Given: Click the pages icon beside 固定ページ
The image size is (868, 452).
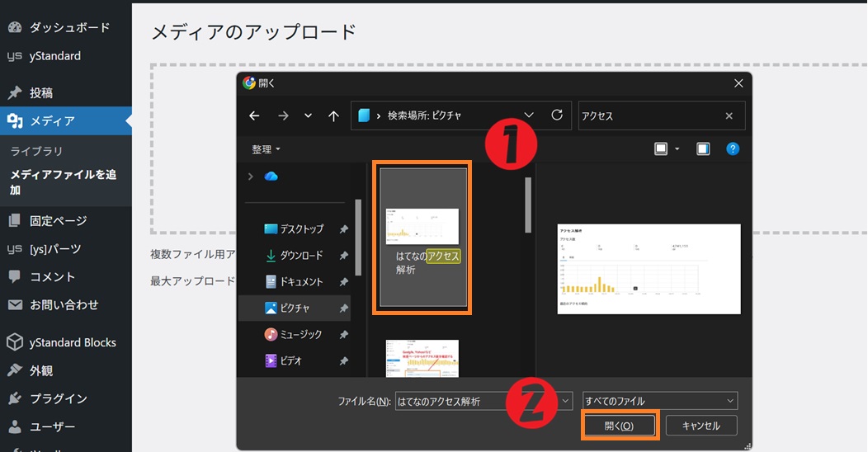Looking at the screenshot, I should pos(15,221).
